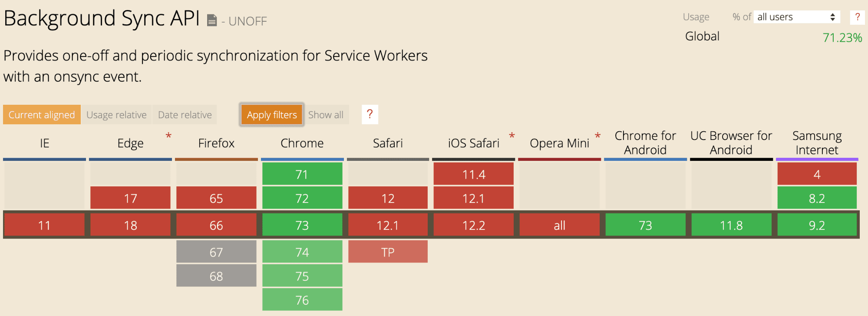Select the iOS Safari 12.1 cell
868x316 pixels.
point(474,198)
